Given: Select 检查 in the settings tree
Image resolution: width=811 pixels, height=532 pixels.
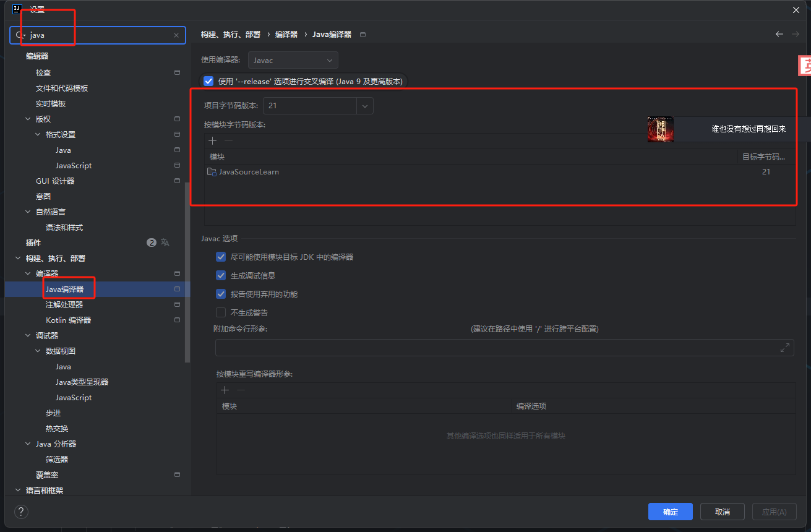Looking at the screenshot, I should [x=43, y=72].
